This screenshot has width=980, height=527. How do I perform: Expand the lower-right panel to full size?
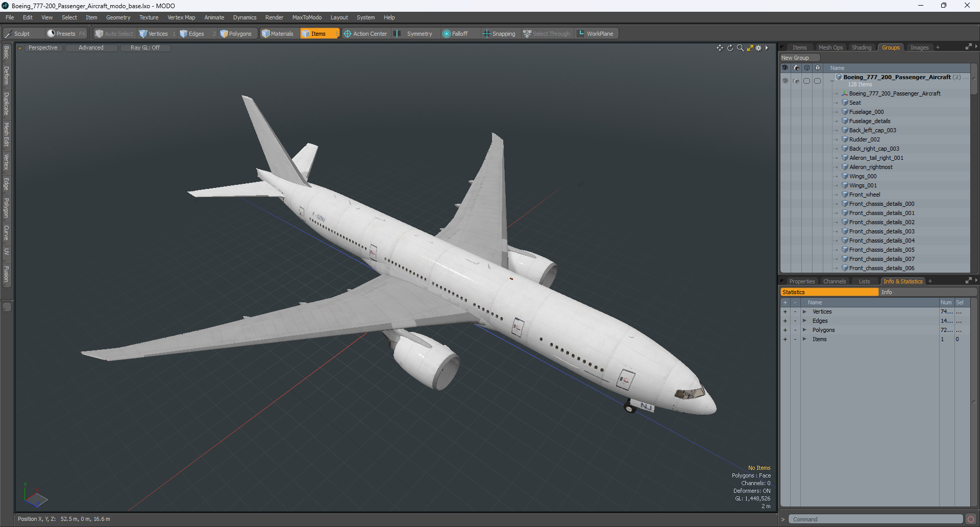click(968, 281)
